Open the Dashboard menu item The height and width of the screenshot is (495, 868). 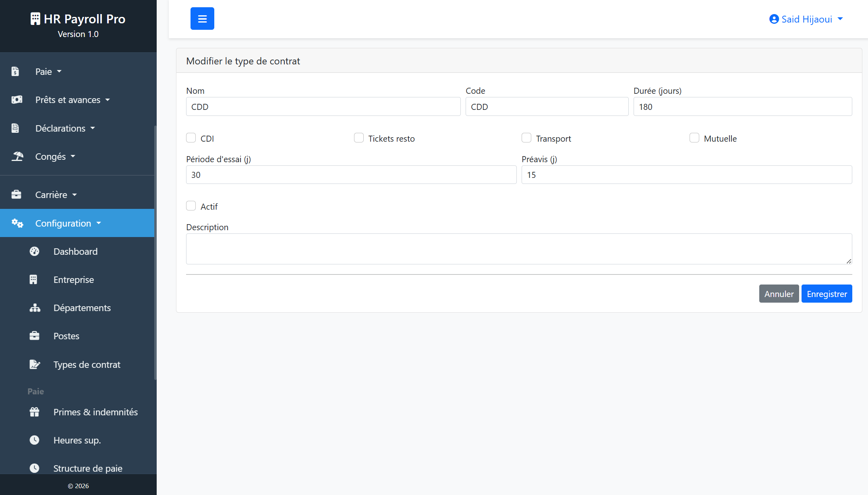[x=77, y=252]
